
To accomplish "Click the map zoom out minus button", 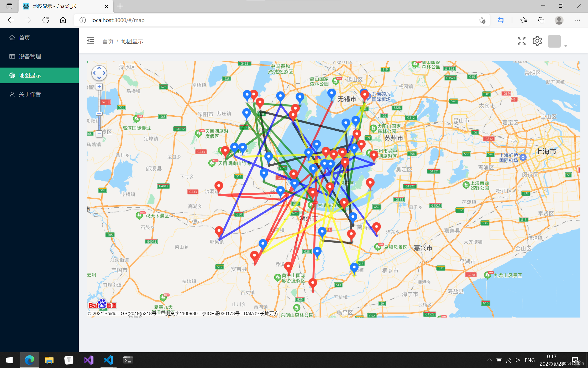I will point(99,134).
